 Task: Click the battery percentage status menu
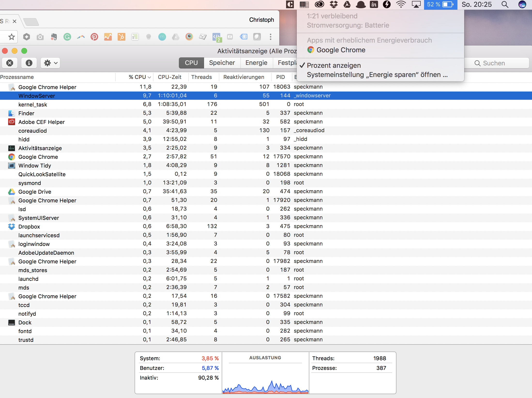440,5
